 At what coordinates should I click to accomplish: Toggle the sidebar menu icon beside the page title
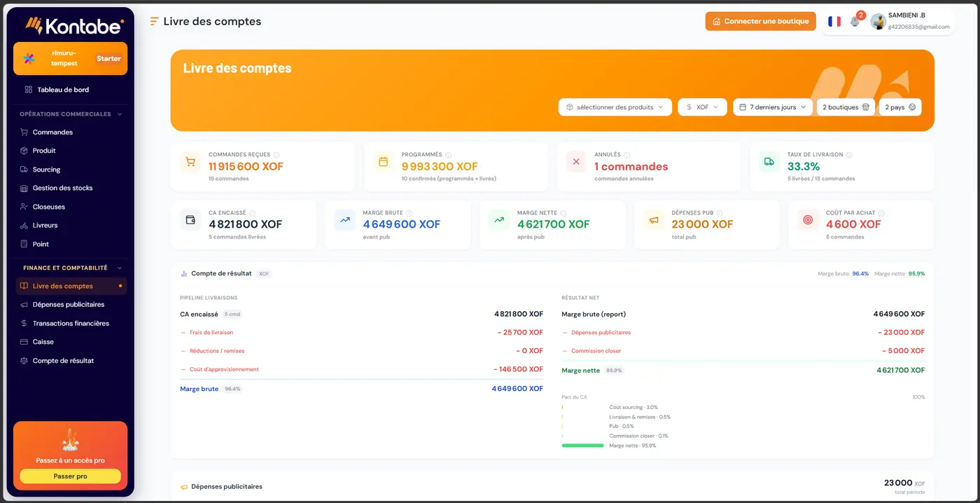coord(154,21)
